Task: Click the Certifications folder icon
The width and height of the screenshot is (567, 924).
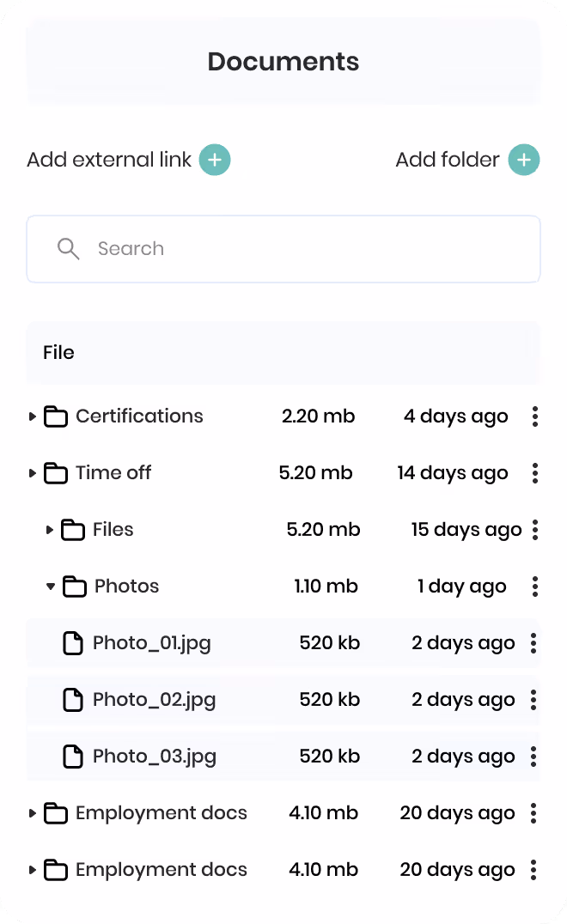Action: click(x=56, y=416)
